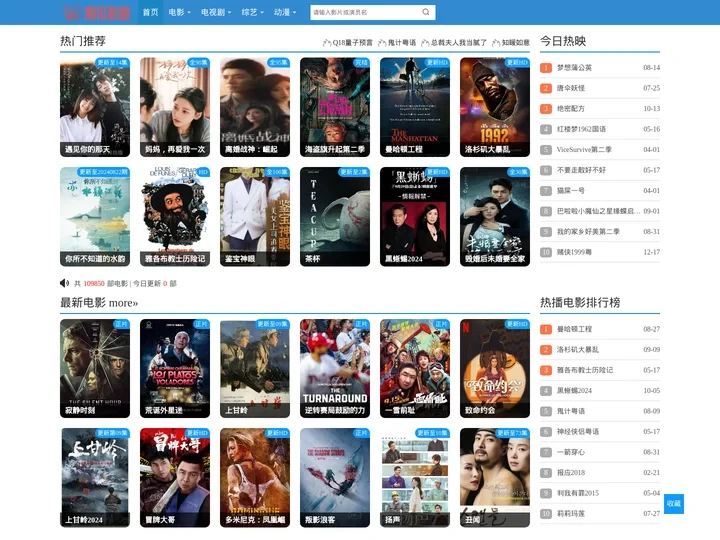
Task: Open the 一雪前耻 movie poster
Action: click(x=415, y=368)
